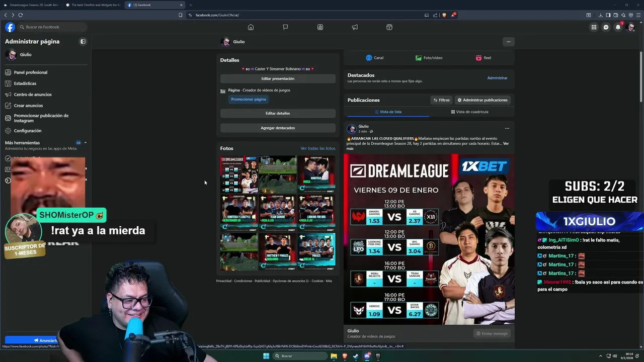644x362 pixels.
Task: Open the page three-dots options button
Action: pyautogui.click(x=508, y=42)
